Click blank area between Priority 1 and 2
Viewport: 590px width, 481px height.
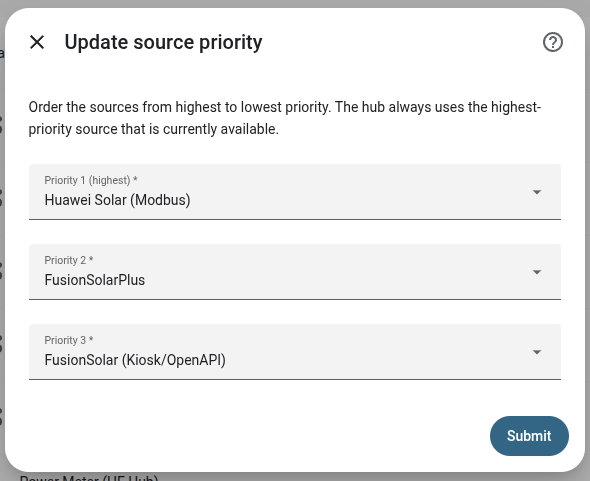[295, 232]
